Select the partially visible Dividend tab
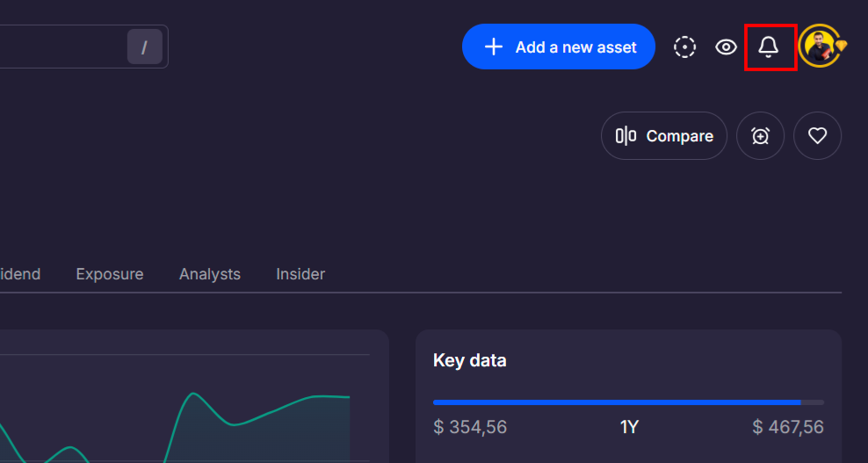This screenshot has width=868, height=463. pyautogui.click(x=20, y=274)
